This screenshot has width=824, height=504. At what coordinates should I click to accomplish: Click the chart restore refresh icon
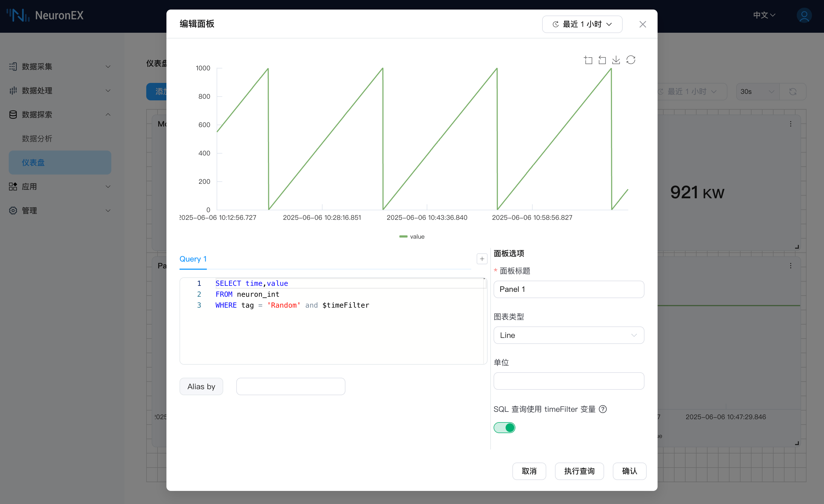[631, 60]
